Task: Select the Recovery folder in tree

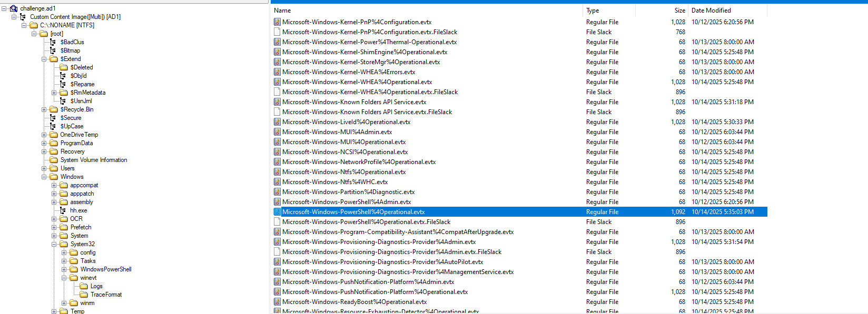Action: pyautogui.click(x=72, y=151)
